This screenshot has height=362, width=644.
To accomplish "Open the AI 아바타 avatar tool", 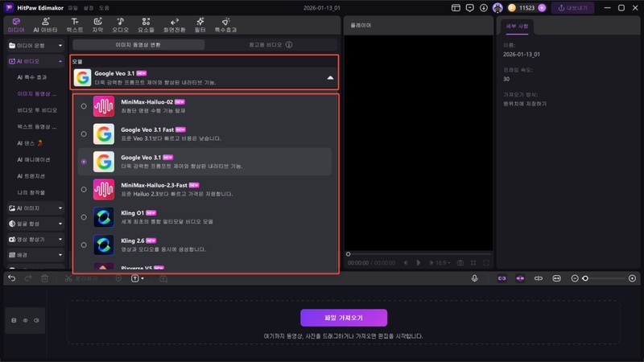I will click(45, 25).
